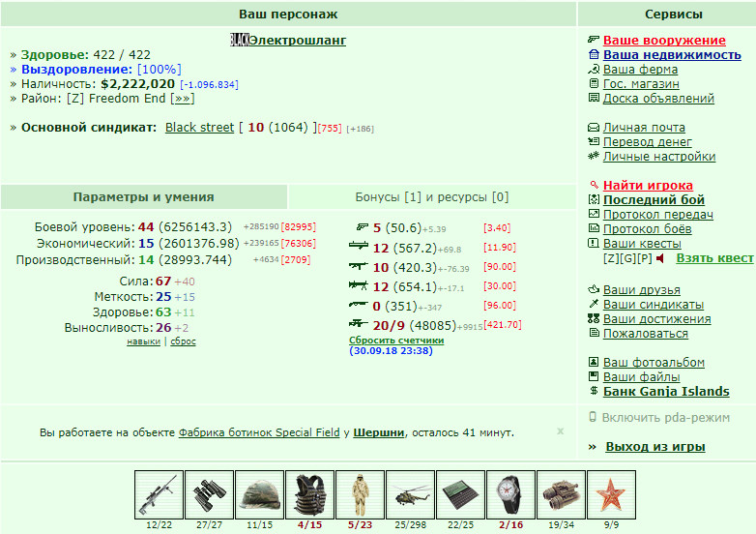Viewport: 756px width, 534px height.
Task: Click the building icon beside Ваша недвижимость
Action: point(594,54)
